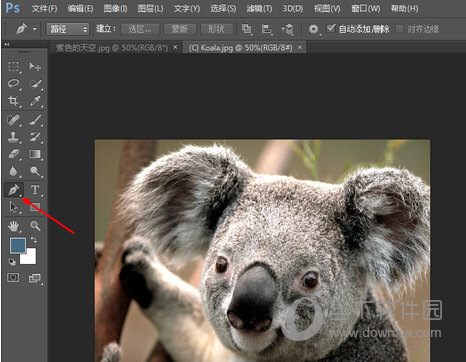The image size is (466, 362).
Task: Open the 窗口(W) menu
Action: tap(366, 8)
